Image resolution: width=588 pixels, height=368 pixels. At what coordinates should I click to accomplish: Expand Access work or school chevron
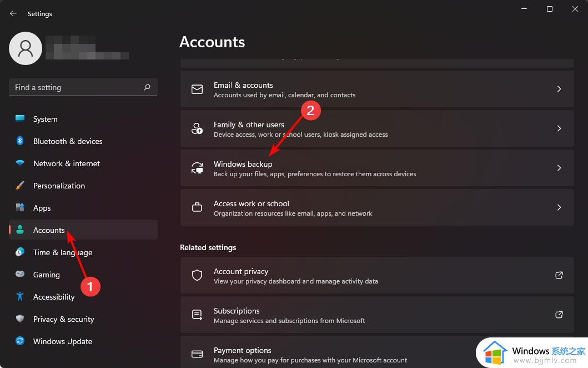(x=559, y=207)
